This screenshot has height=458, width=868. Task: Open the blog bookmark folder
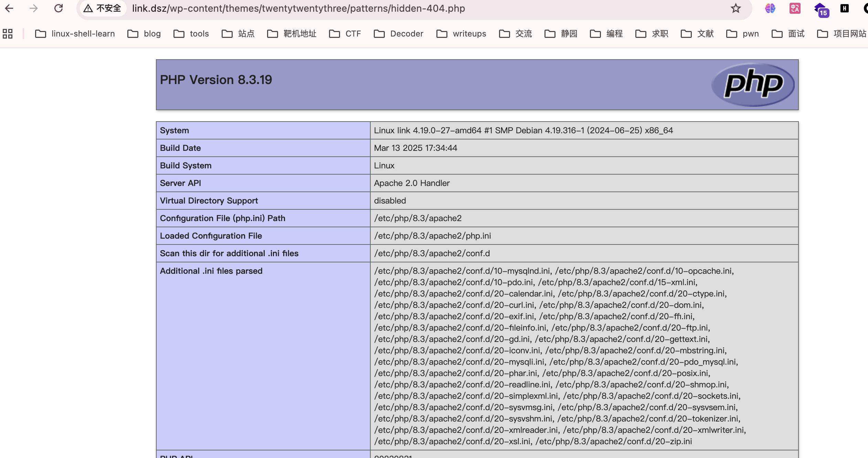click(144, 34)
